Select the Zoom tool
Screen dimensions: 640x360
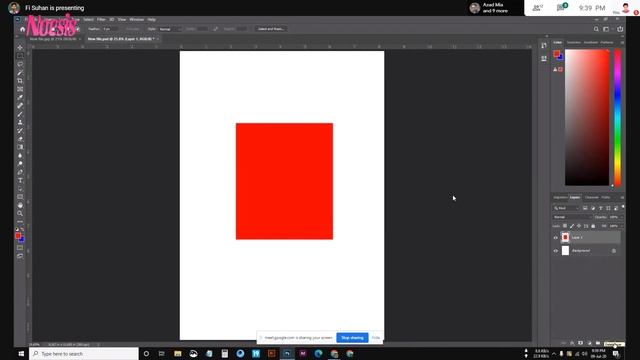(20, 213)
